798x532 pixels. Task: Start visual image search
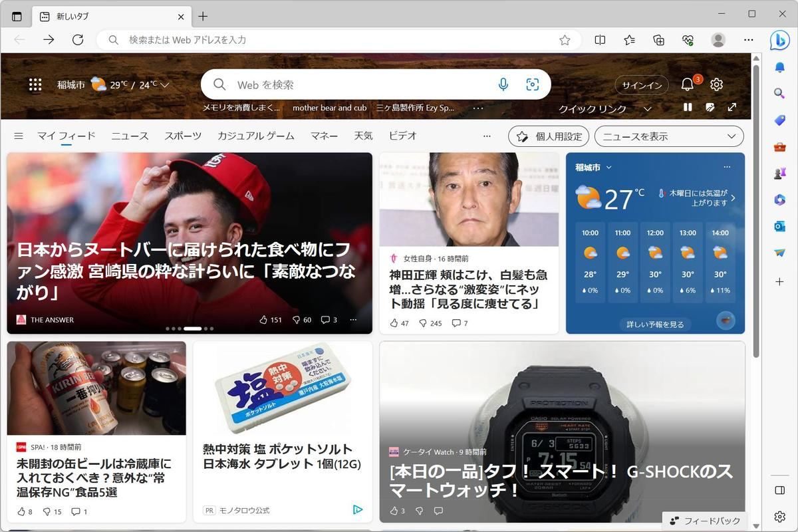(532, 84)
